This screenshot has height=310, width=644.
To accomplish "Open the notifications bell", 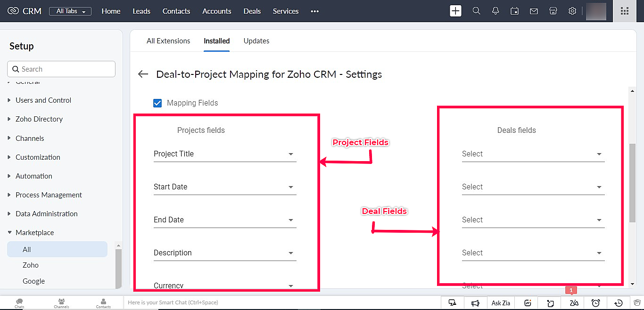I will tap(495, 11).
